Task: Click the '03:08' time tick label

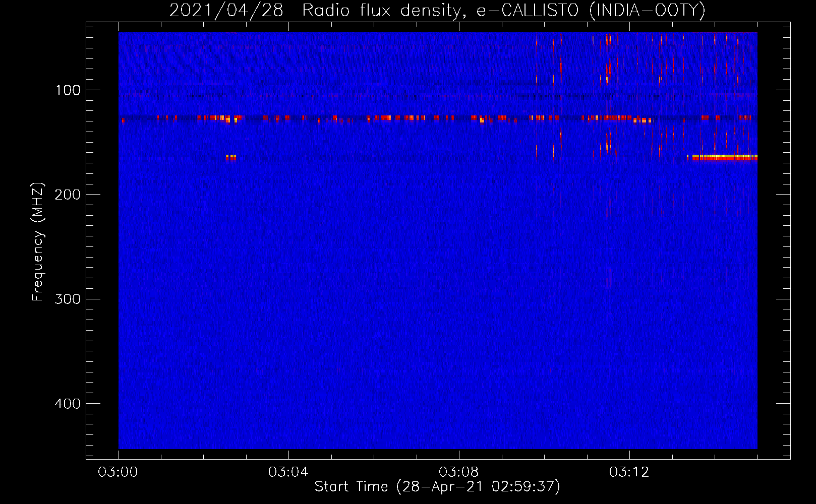Action: (x=459, y=472)
